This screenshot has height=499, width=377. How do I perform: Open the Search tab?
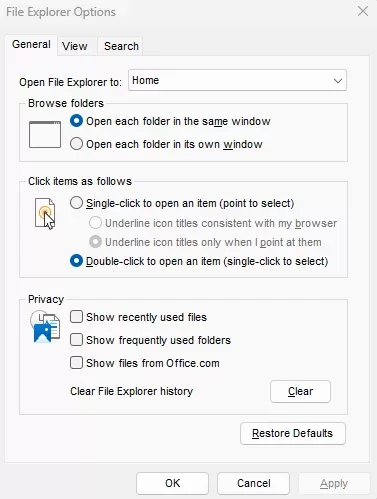point(121,46)
